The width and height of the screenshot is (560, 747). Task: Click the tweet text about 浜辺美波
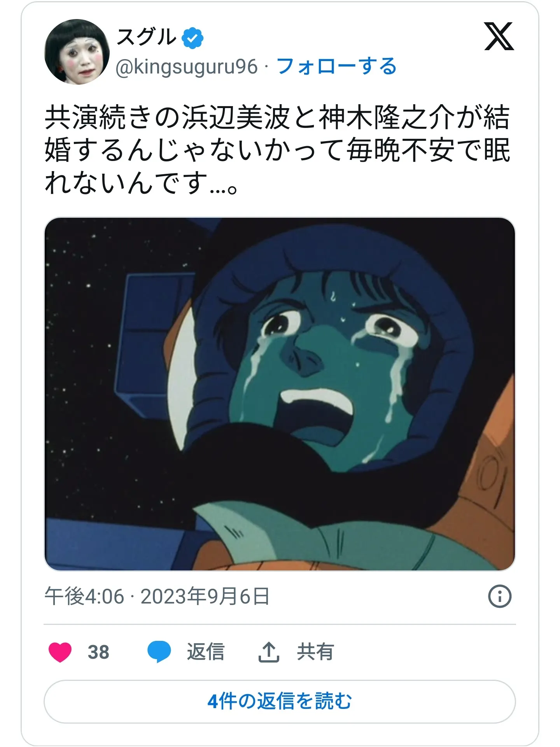[277, 150]
